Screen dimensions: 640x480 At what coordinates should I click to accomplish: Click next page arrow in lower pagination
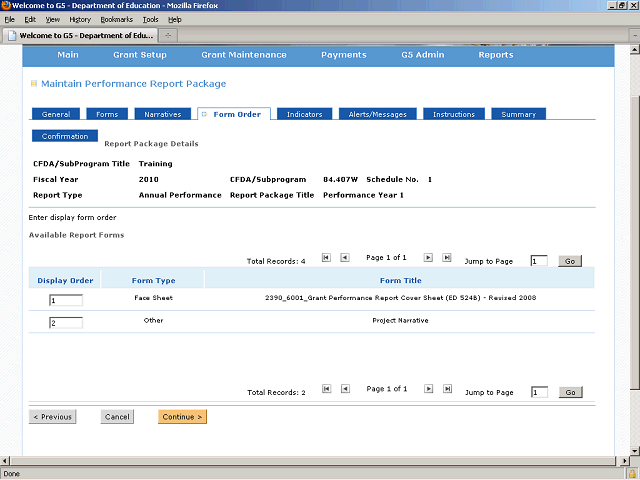tap(428, 389)
